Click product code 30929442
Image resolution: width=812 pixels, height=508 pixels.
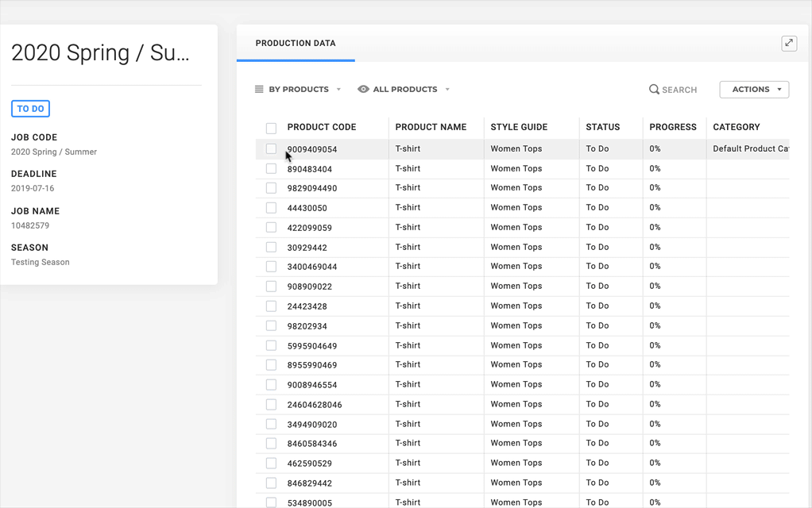click(x=307, y=248)
